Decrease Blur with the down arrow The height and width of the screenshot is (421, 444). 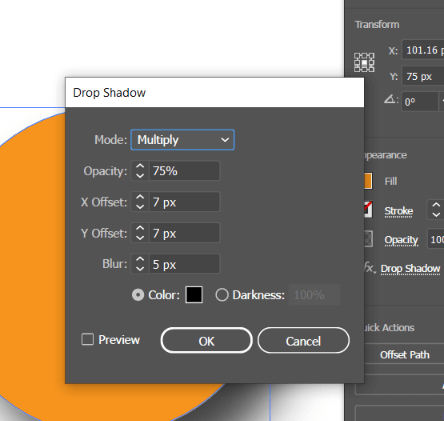click(140, 269)
